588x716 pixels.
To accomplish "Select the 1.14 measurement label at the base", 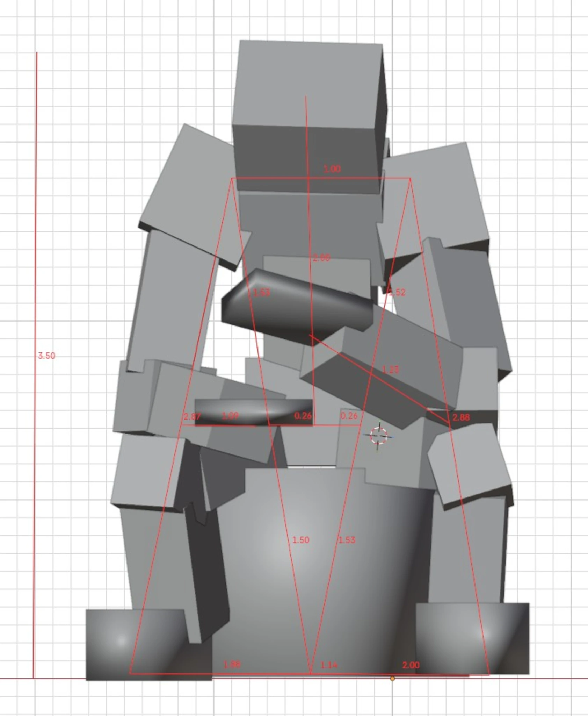I will click(x=329, y=665).
